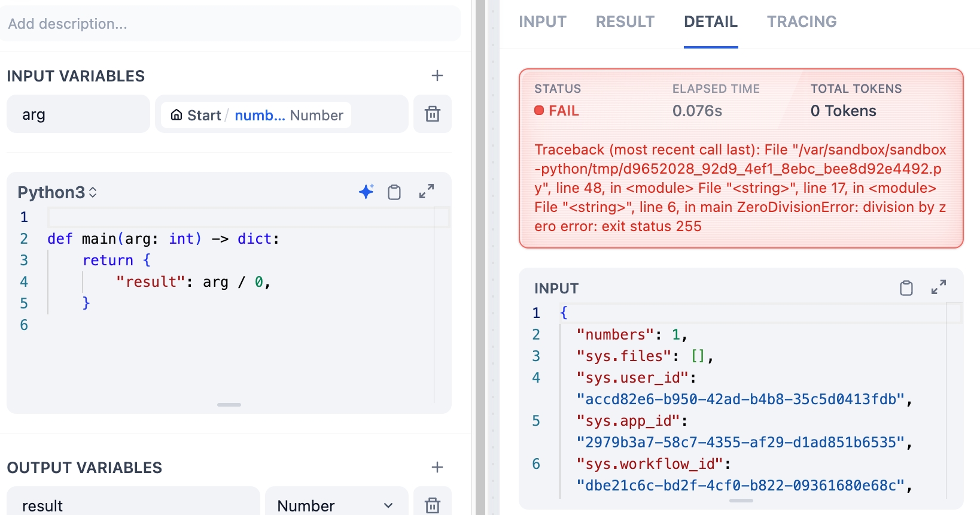Add a new input variable
Screen dimensions: 980x515
(x=437, y=75)
